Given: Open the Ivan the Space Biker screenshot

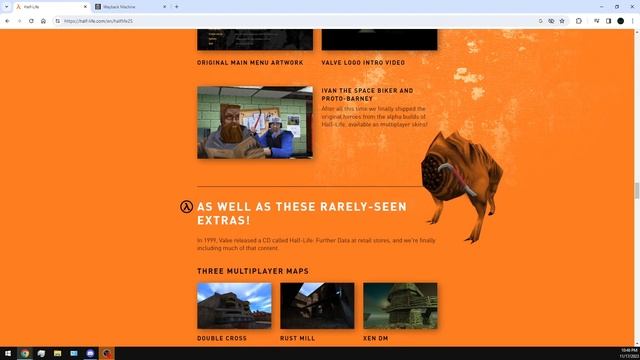Looking at the screenshot, I should [255, 122].
